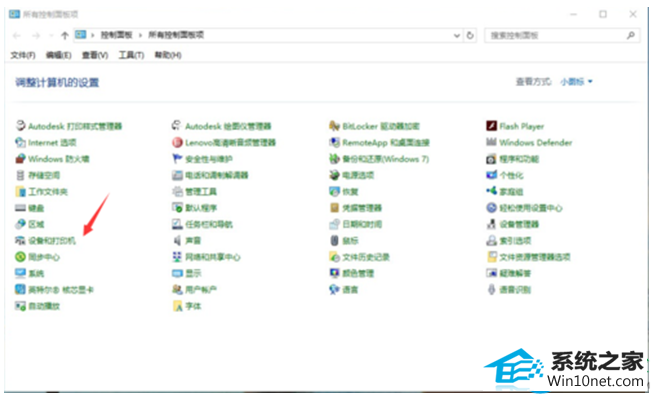Click the refresh button beside address bar
The image size is (652, 396).
tap(470, 35)
